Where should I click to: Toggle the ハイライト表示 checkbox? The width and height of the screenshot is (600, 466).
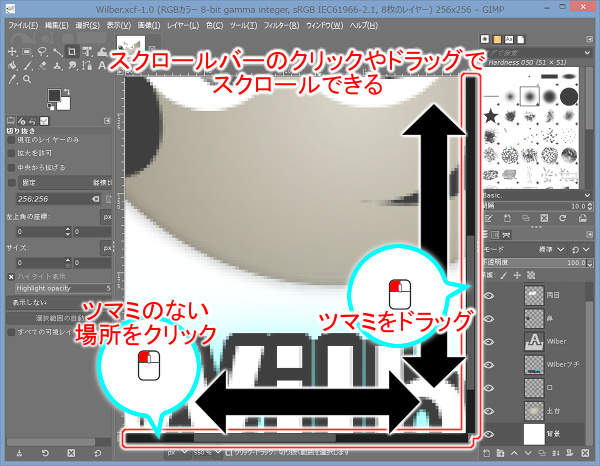pyautogui.click(x=11, y=276)
